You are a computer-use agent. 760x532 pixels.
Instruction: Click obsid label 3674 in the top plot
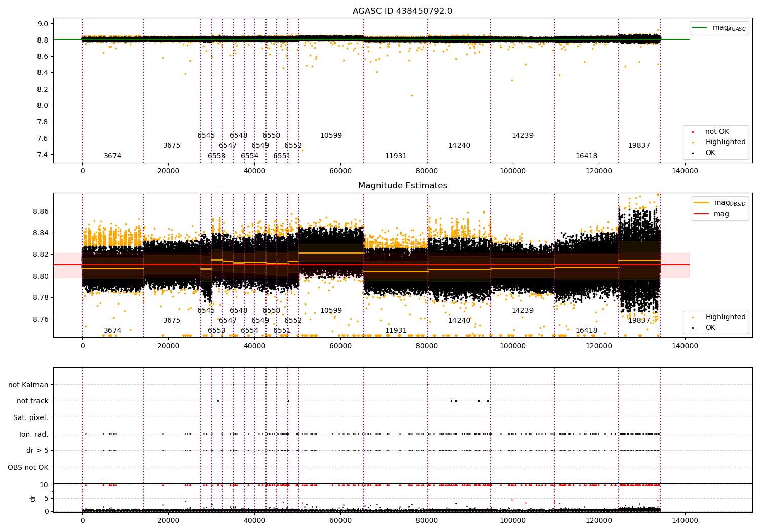[112, 156]
